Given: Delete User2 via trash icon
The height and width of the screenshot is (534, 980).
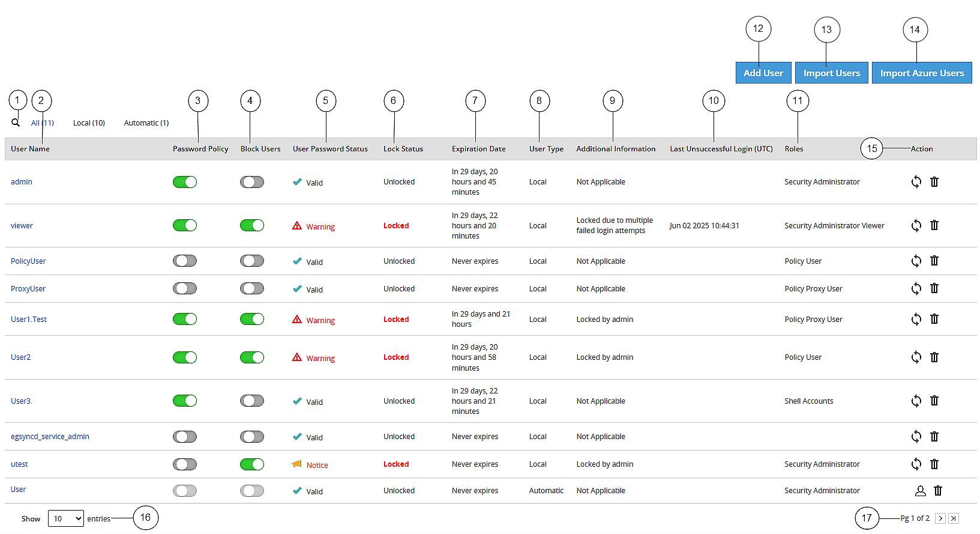Looking at the screenshot, I should click(934, 357).
